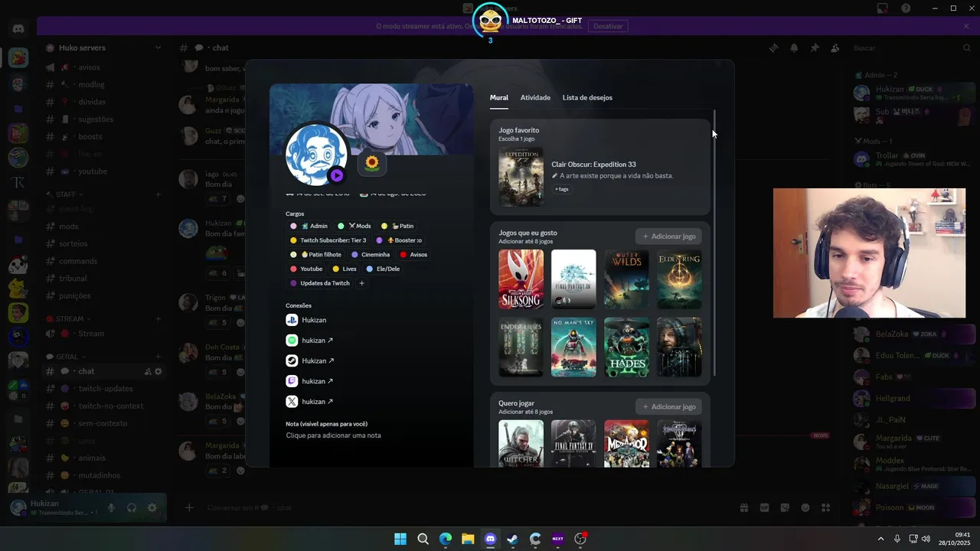Image resolution: width=980 pixels, height=551 pixels.
Task: Switch to the Atividade profile tab
Action: point(535,97)
